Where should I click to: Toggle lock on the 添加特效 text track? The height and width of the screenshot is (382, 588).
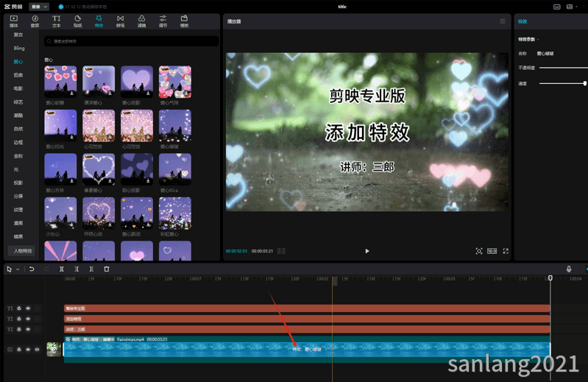(x=19, y=319)
